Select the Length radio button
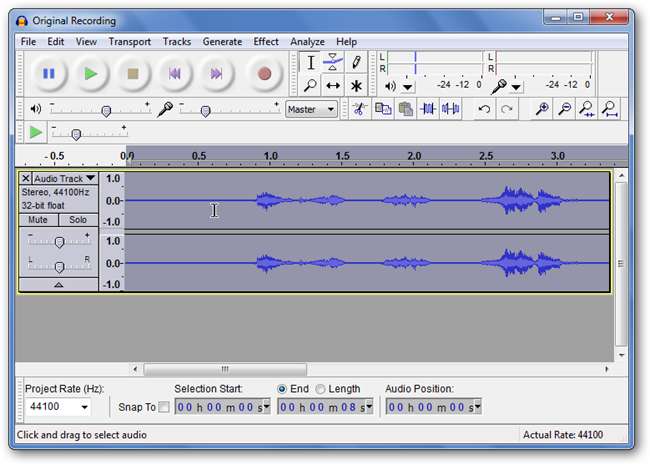 coord(320,389)
